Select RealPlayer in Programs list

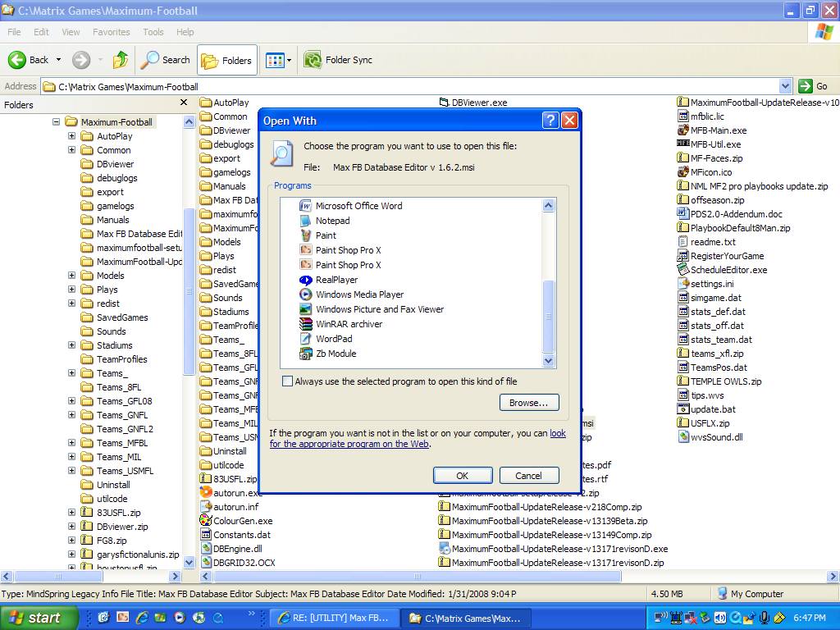[328, 280]
